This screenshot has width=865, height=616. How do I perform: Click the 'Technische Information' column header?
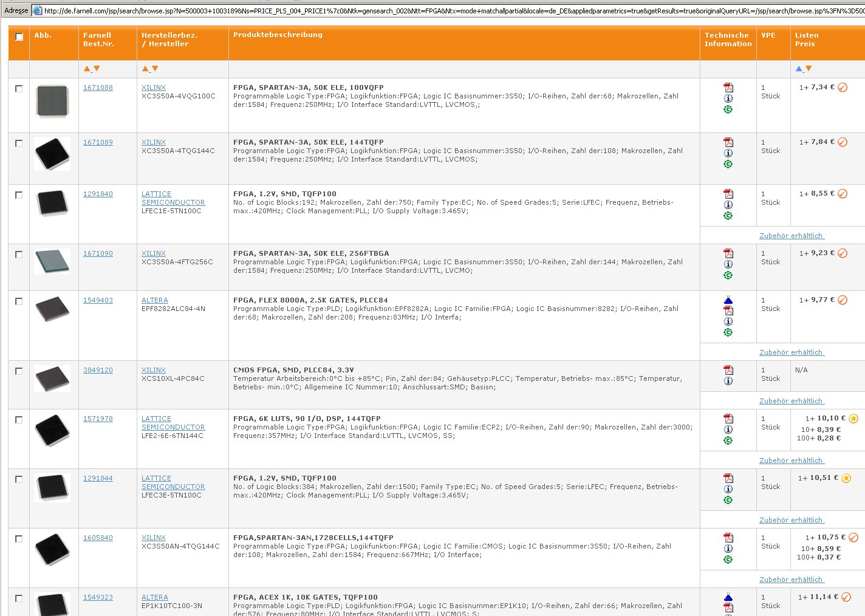coord(728,39)
